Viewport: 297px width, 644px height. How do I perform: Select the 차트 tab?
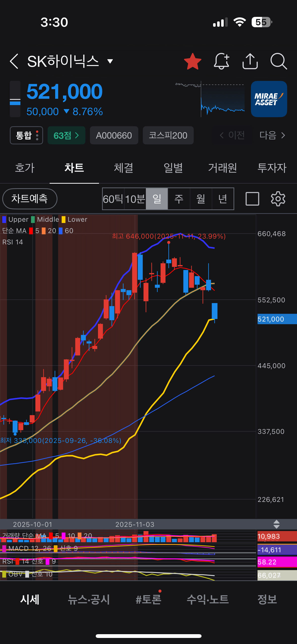coord(74,168)
